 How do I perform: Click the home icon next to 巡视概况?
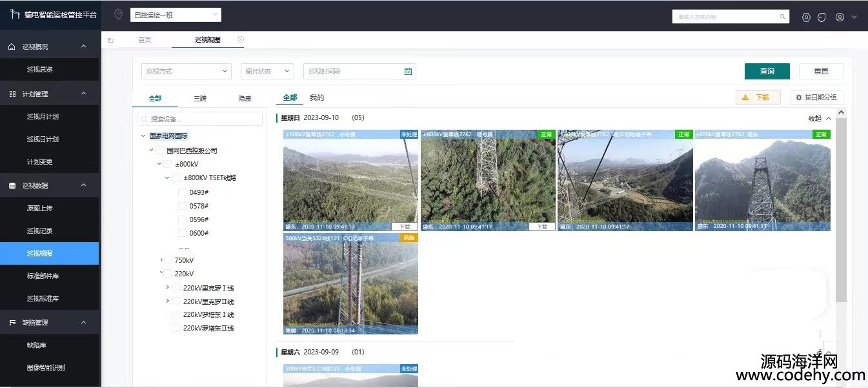coord(12,46)
